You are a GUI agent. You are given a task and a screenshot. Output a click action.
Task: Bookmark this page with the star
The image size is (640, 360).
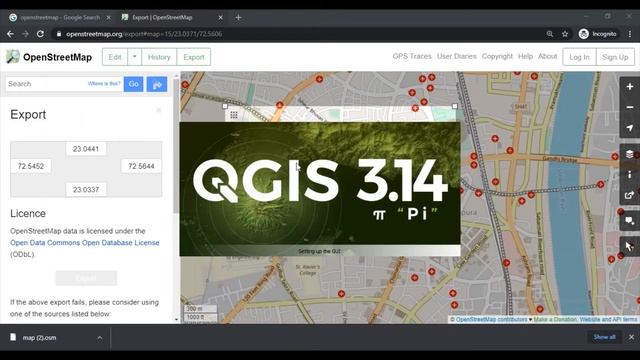[565, 34]
